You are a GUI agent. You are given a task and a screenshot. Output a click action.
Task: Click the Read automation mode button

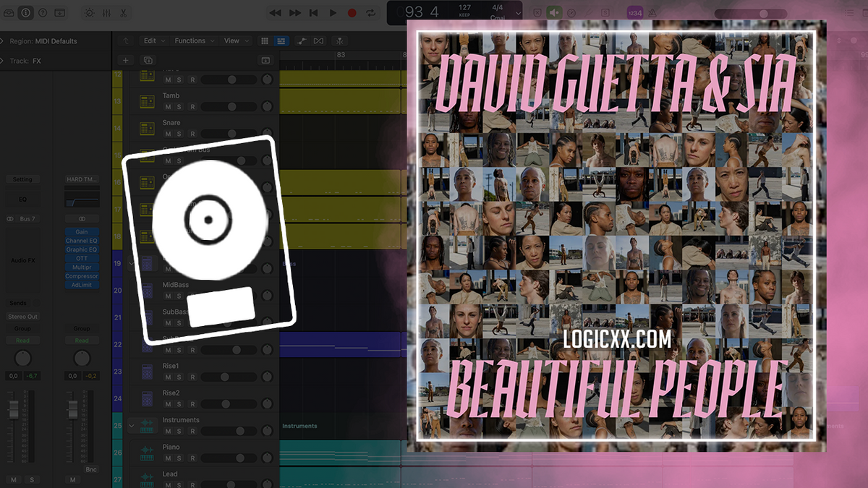[x=22, y=340]
